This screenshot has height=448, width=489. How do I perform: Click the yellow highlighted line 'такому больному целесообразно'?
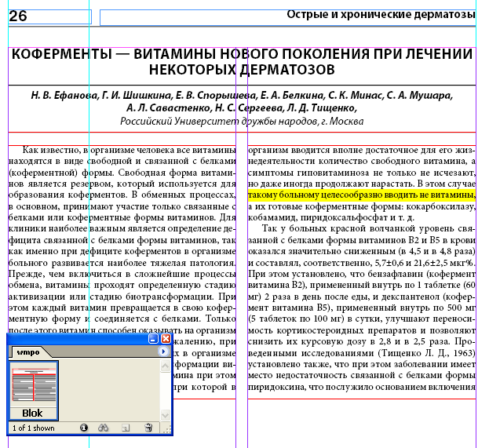tap(362, 195)
